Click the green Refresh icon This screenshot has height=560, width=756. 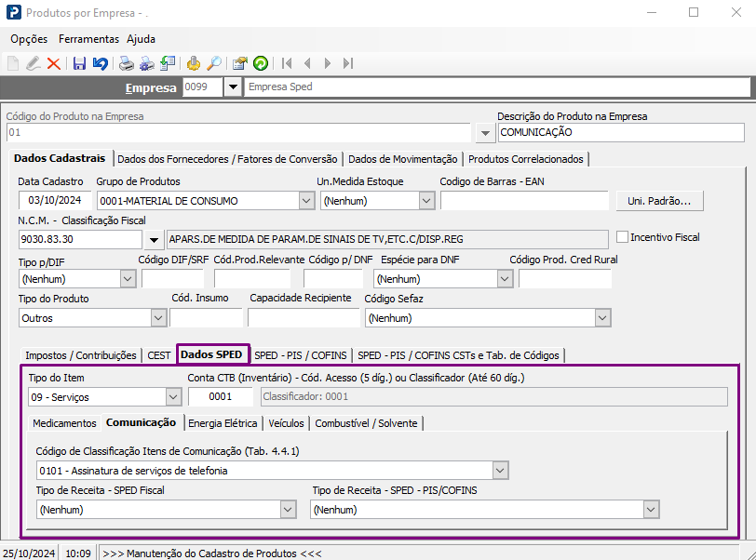tap(261, 63)
